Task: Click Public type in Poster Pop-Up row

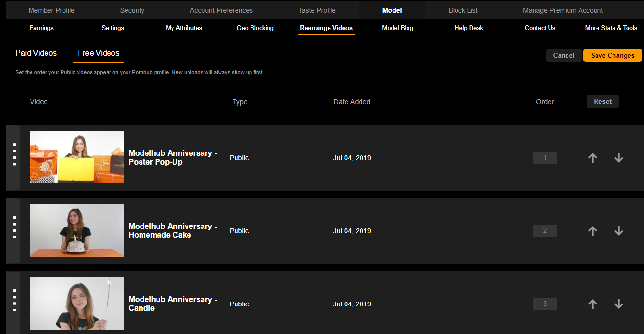Action: click(x=239, y=158)
